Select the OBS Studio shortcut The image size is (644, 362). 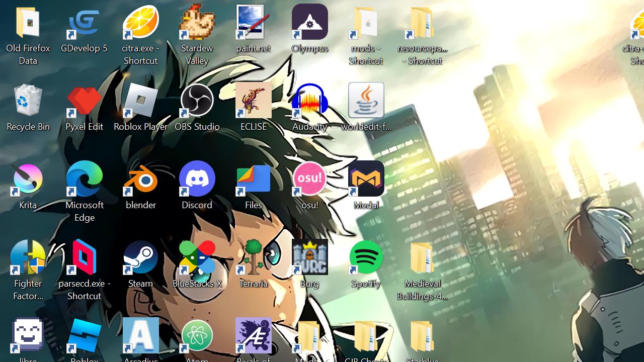197,101
